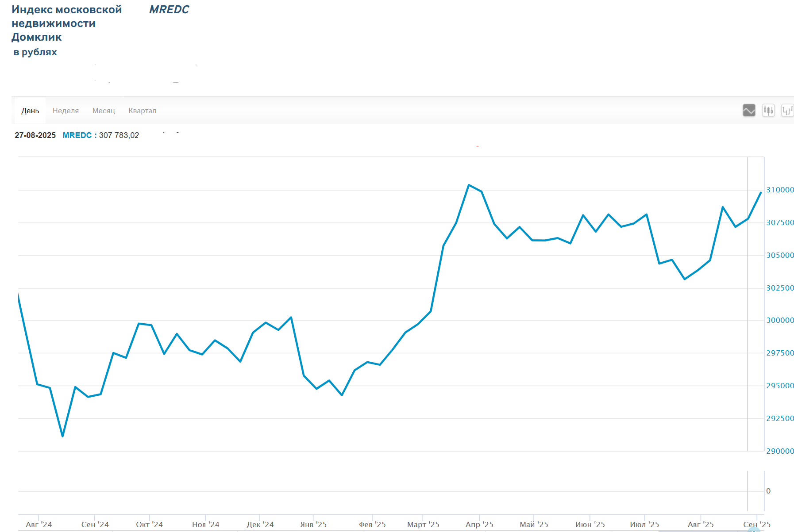Click the 302500 axis label
Screen dimensions: 794x532
(x=780, y=288)
